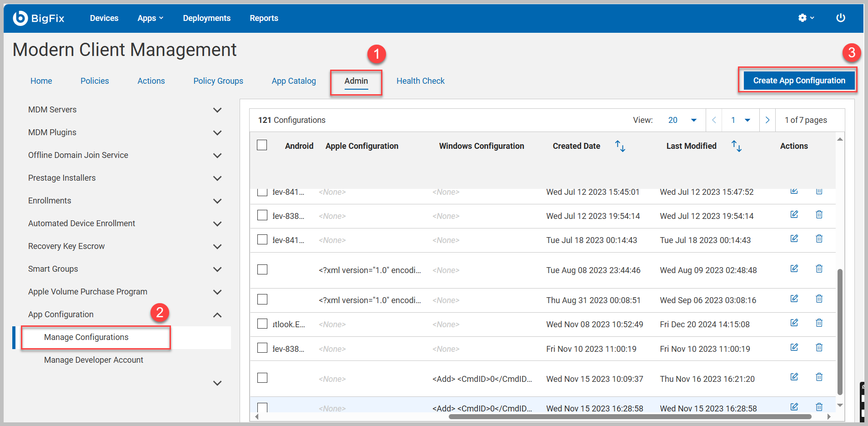Click the delete trash icon on the last row

tap(819, 407)
